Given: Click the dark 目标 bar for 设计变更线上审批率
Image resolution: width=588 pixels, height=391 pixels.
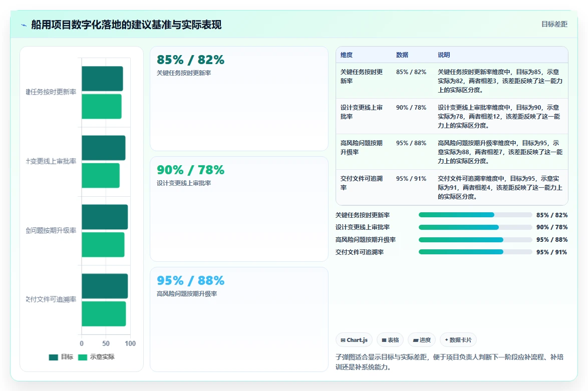Looking at the screenshot, I should click(104, 148).
